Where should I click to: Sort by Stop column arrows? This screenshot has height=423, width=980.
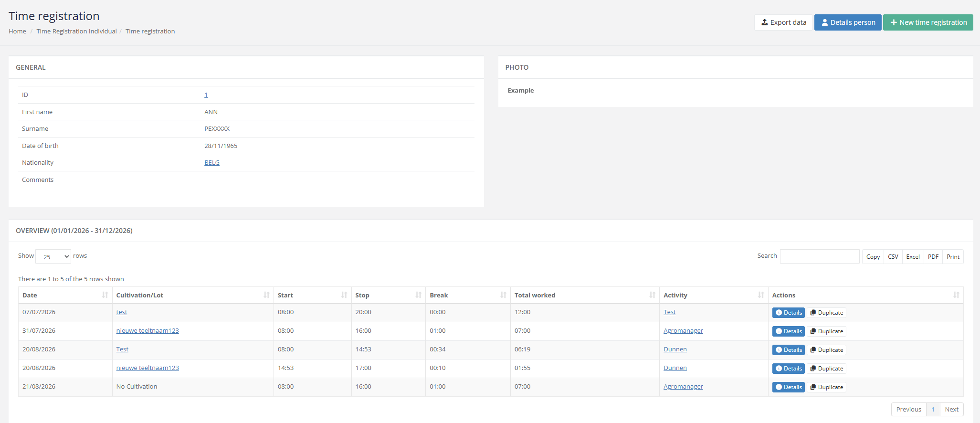419,295
